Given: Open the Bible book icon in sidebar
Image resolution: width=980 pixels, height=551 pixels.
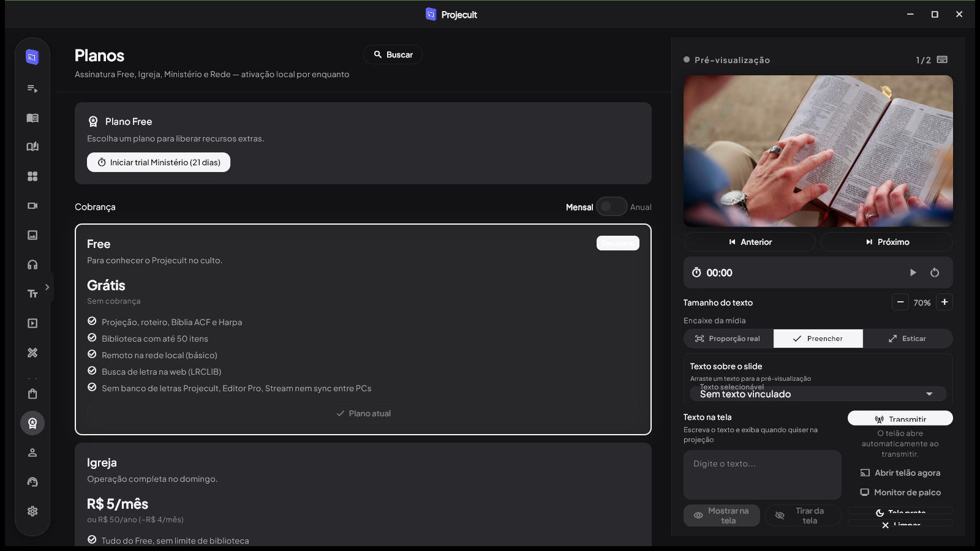Looking at the screenshot, I should tap(32, 118).
